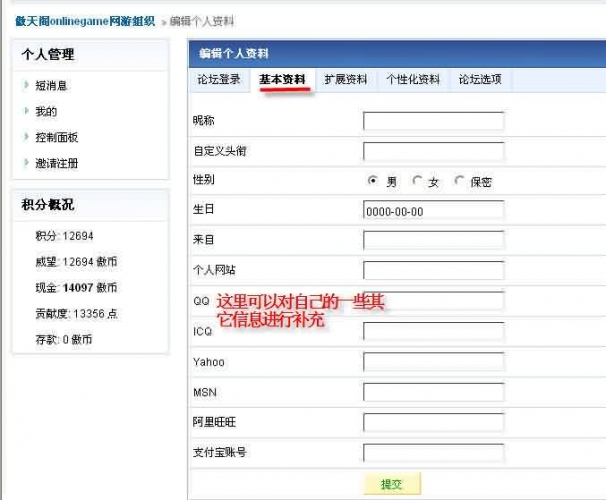
Task: Click the 个人网站 input field
Action: (x=433, y=270)
